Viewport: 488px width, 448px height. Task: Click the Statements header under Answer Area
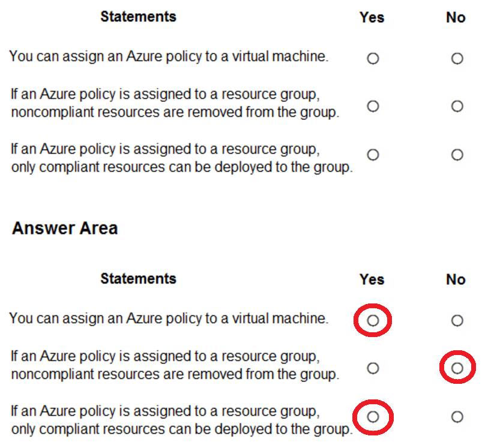coord(138,279)
